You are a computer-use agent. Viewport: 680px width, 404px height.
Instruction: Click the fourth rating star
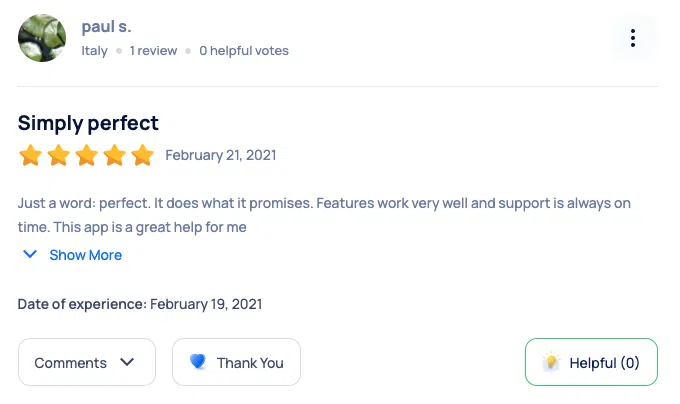click(115, 155)
